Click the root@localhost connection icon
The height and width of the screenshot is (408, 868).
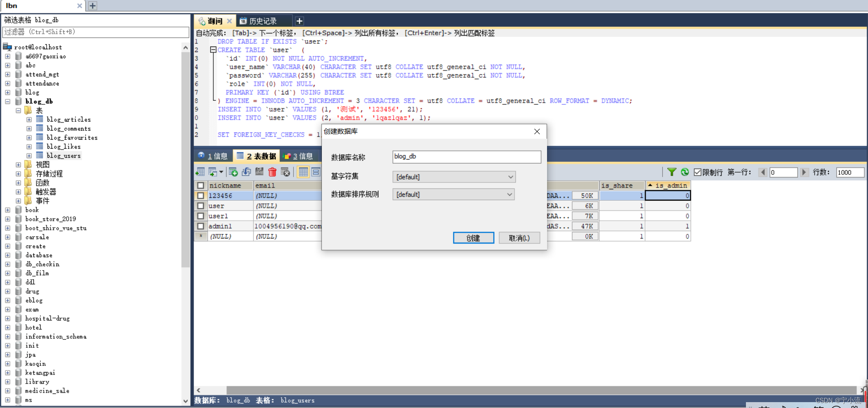click(x=7, y=47)
